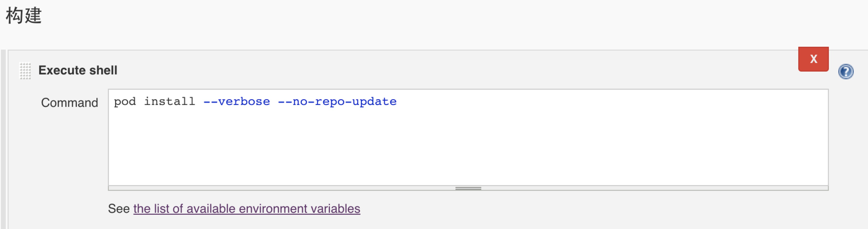Click the gray horizontal resize bar under textarea

point(469,189)
